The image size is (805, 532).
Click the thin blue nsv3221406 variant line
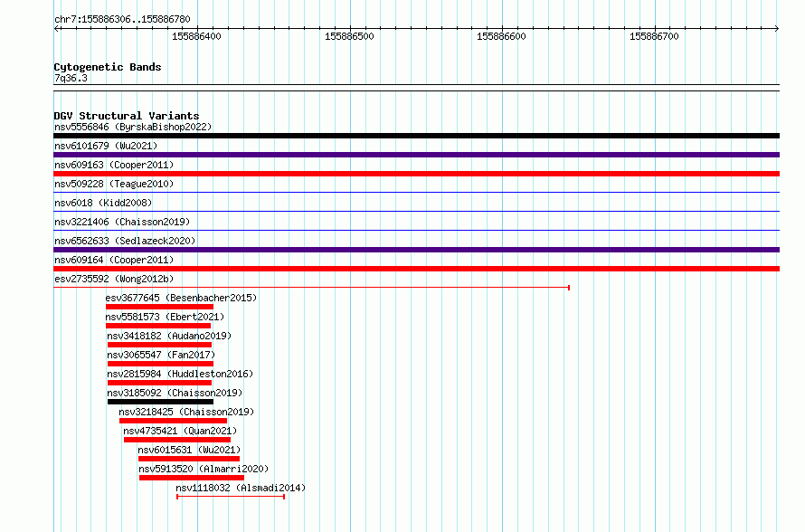click(416, 231)
